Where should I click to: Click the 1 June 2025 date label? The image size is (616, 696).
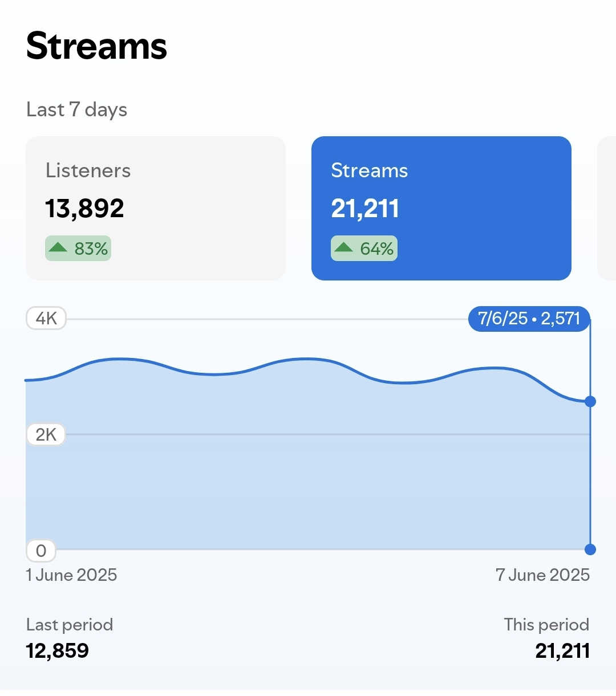pyautogui.click(x=71, y=575)
